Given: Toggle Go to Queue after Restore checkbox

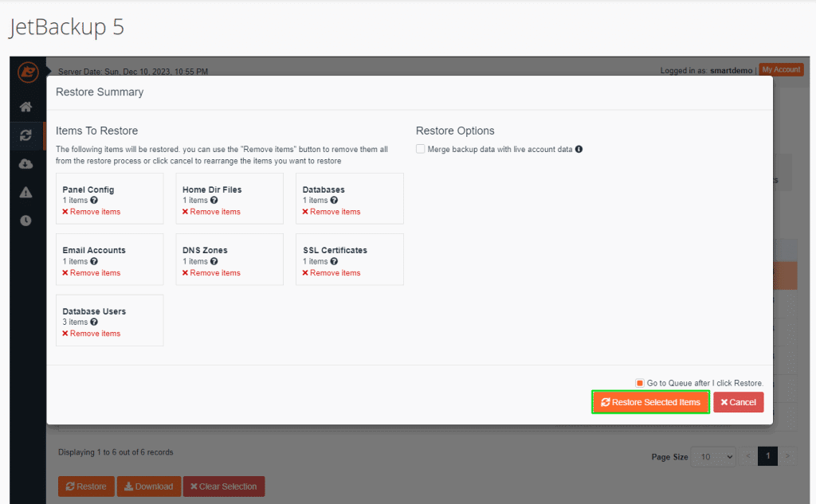Looking at the screenshot, I should tap(640, 383).
